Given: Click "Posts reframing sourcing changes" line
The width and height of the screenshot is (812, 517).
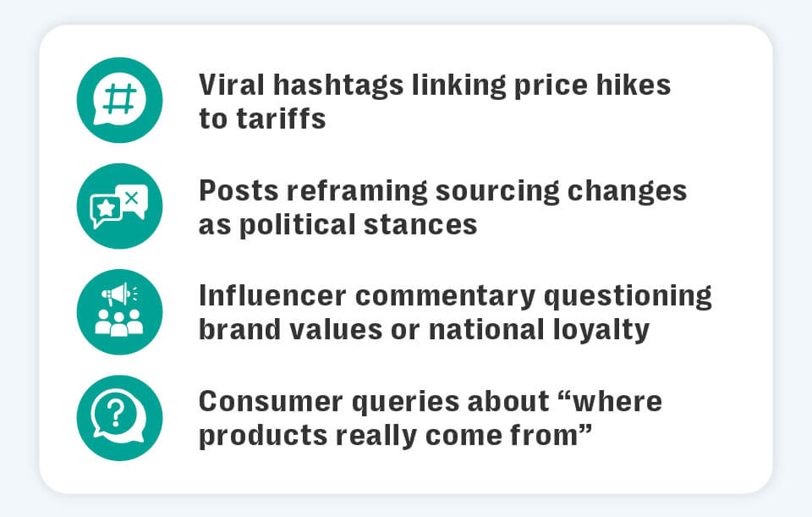Looking at the screenshot, I should [443, 191].
